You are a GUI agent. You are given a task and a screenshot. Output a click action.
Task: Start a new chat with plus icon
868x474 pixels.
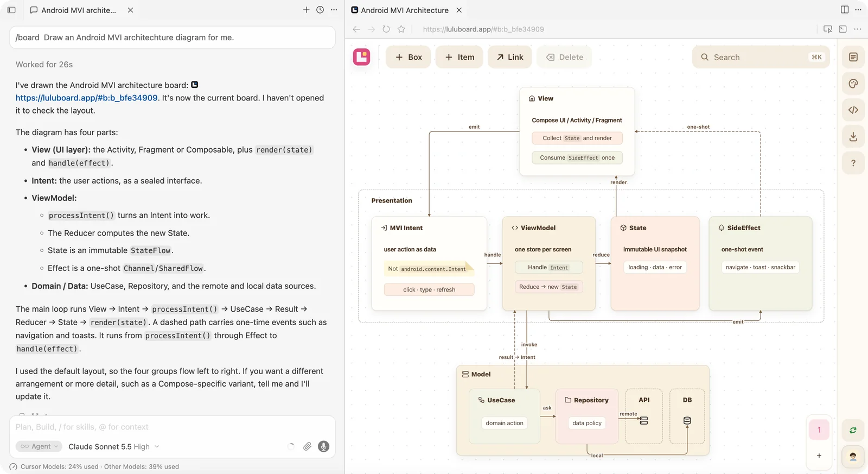click(306, 10)
